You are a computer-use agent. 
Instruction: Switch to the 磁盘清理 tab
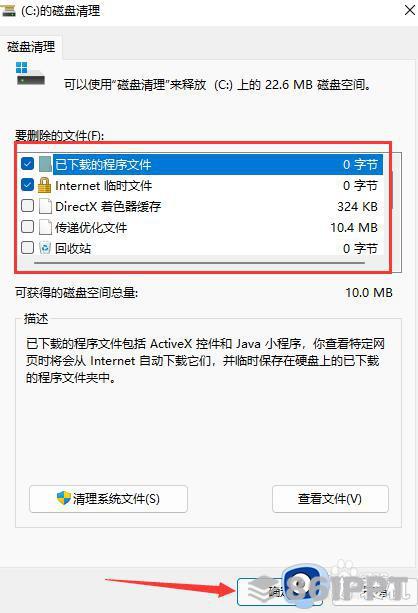point(31,47)
